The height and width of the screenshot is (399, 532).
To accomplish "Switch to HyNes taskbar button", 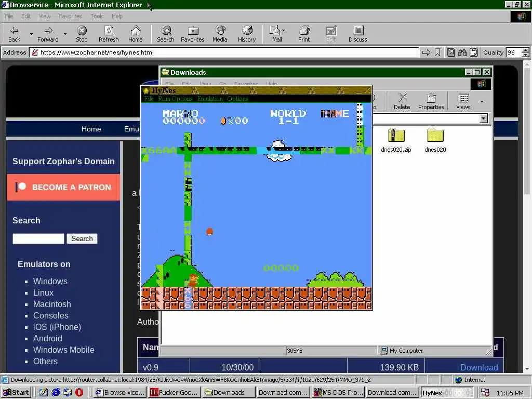I will [x=446, y=393].
